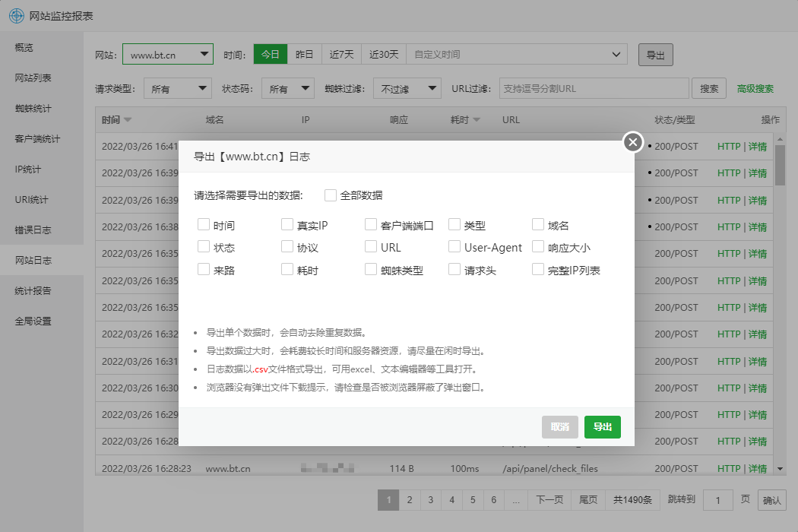The image size is (798, 532).
Task: Check the 响应大小 checkbox
Action: pyautogui.click(x=538, y=247)
